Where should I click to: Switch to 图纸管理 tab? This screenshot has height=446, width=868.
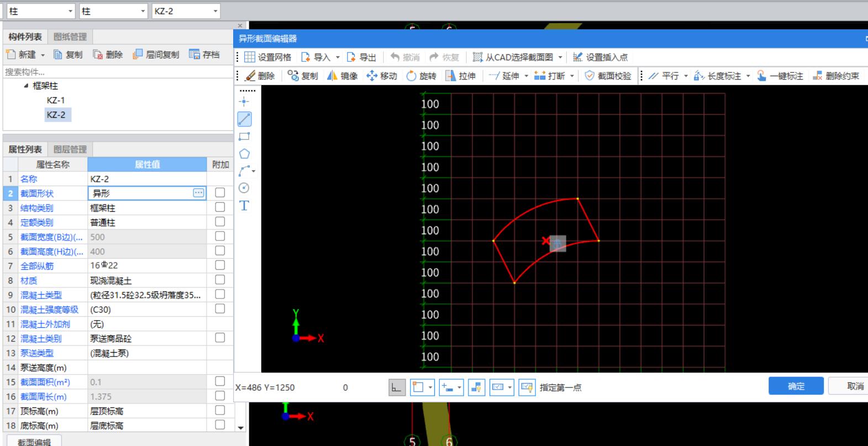tap(70, 36)
